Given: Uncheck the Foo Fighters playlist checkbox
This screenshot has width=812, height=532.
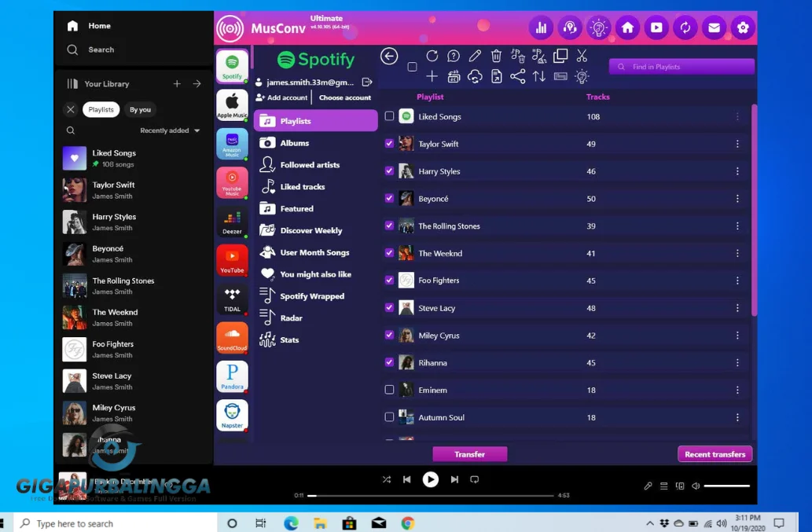Looking at the screenshot, I should click(x=389, y=280).
